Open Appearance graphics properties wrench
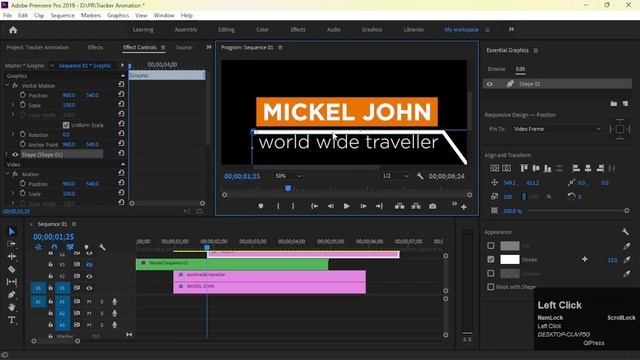Viewport: 640px width, 360px height. (x=625, y=232)
